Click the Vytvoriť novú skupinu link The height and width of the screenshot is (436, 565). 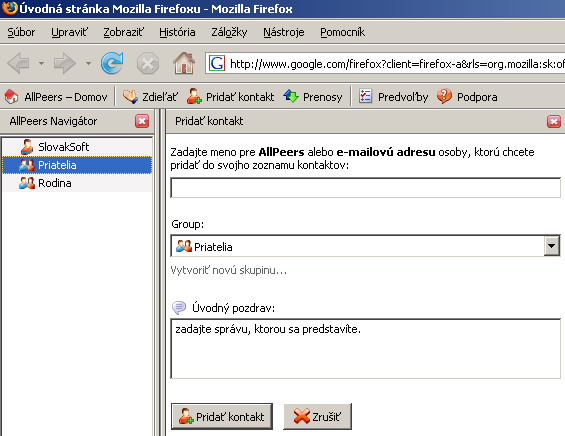[x=228, y=270]
